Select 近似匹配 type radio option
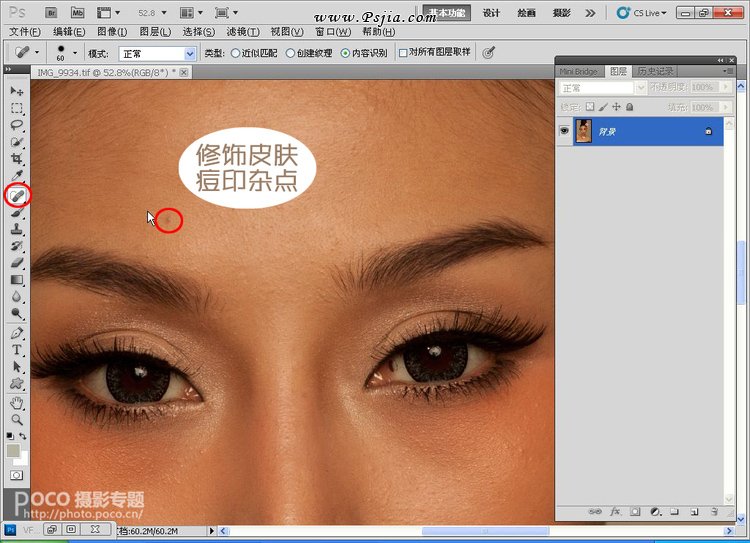 click(x=236, y=53)
